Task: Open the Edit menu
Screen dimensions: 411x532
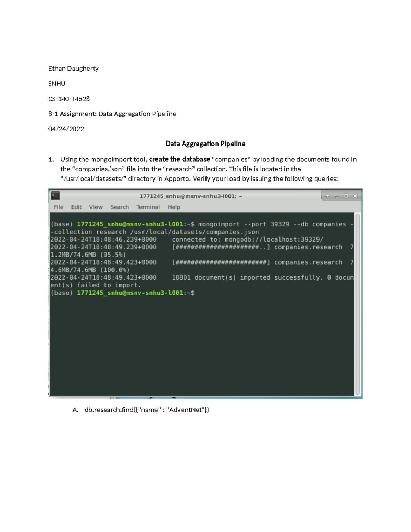Action: (76, 207)
